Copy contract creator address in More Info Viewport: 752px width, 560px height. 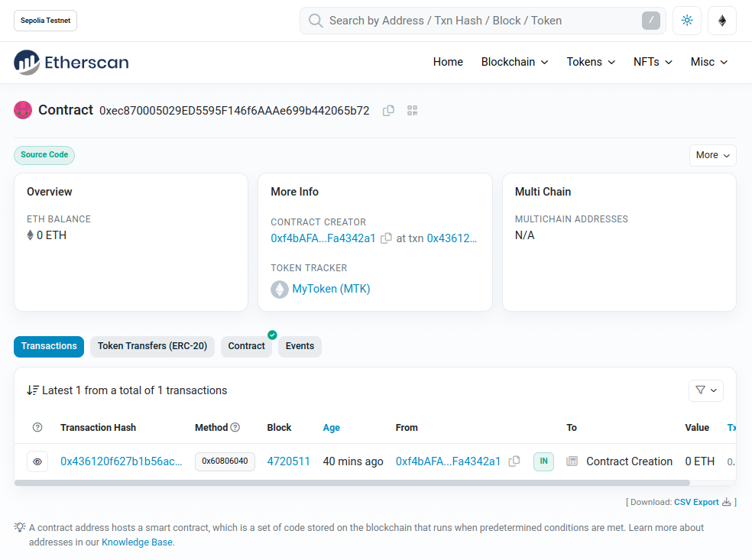[386, 238]
